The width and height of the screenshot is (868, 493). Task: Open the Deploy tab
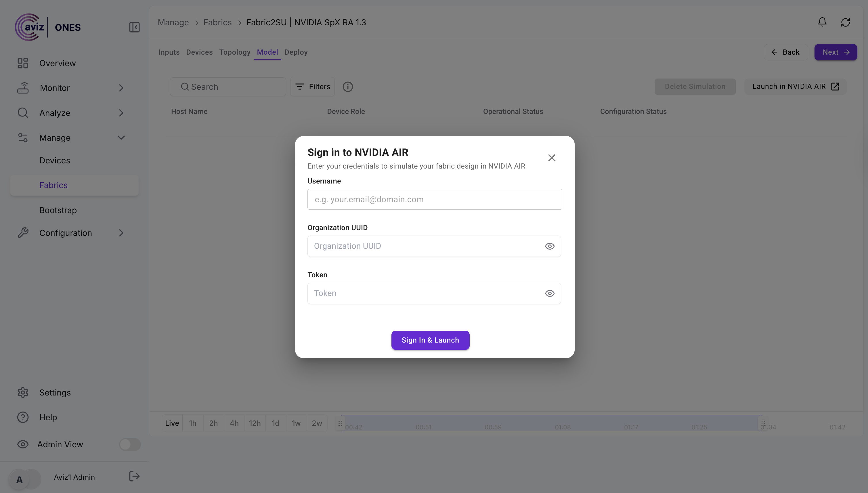coord(296,52)
